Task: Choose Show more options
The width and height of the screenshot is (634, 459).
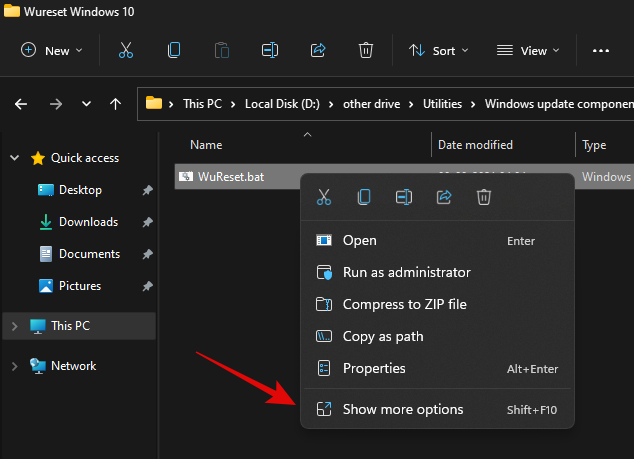Action: [x=403, y=409]
